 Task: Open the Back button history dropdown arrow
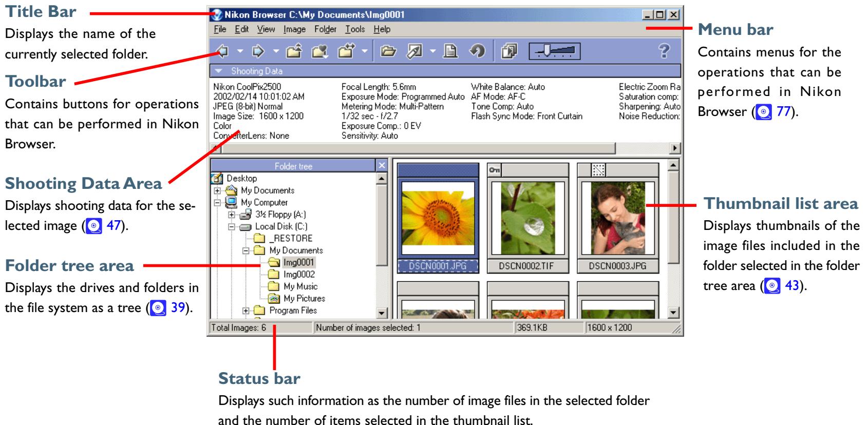coord(240,51)
